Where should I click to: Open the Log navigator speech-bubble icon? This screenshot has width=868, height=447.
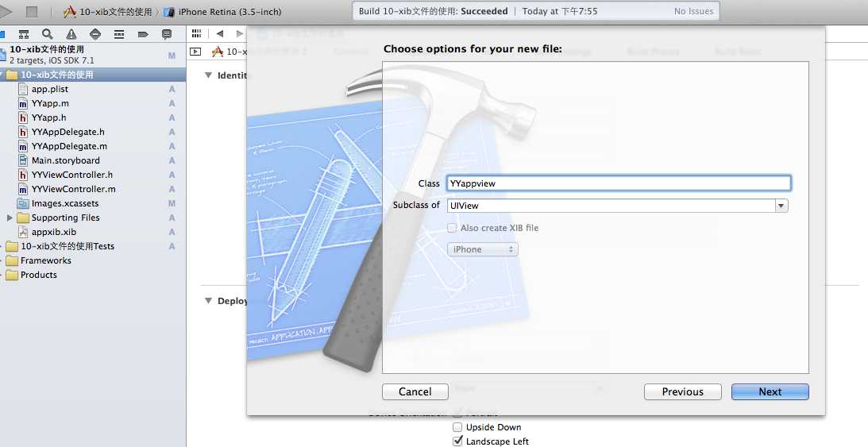coord(167,34)
